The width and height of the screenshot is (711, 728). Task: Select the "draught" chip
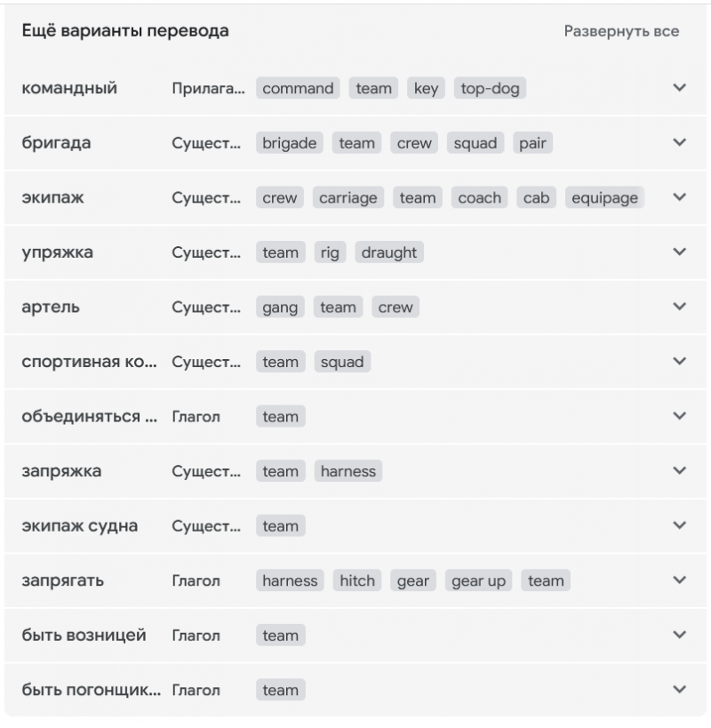389,252
